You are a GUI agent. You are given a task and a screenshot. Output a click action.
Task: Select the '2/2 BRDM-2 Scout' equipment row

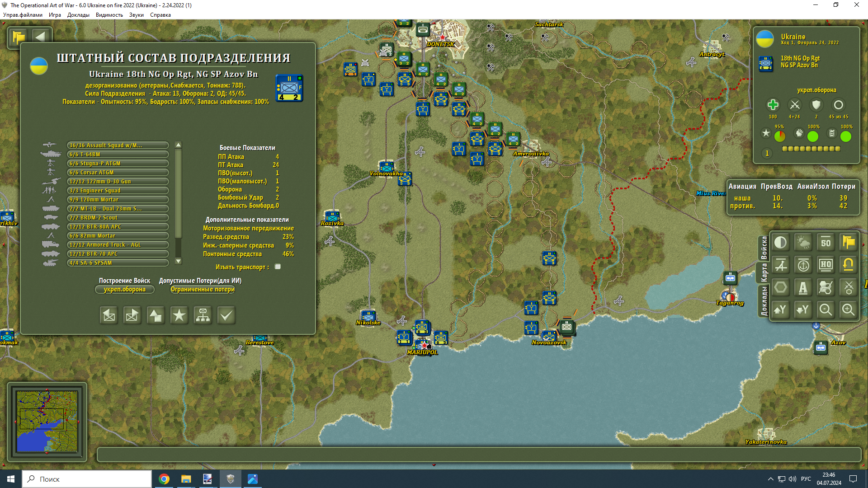118,218
